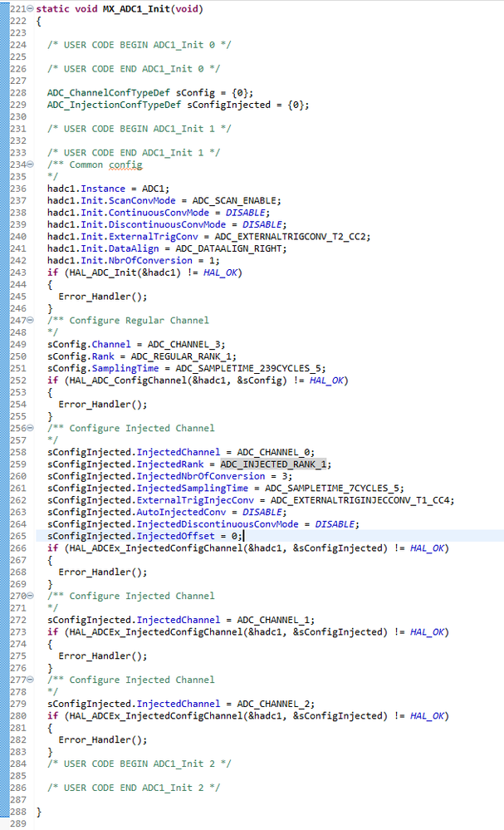The width and height of the screenshot is (504, 830).
Task: Click ADC_CHANNEL_3 on line 249
Action: tap(183, 344)
